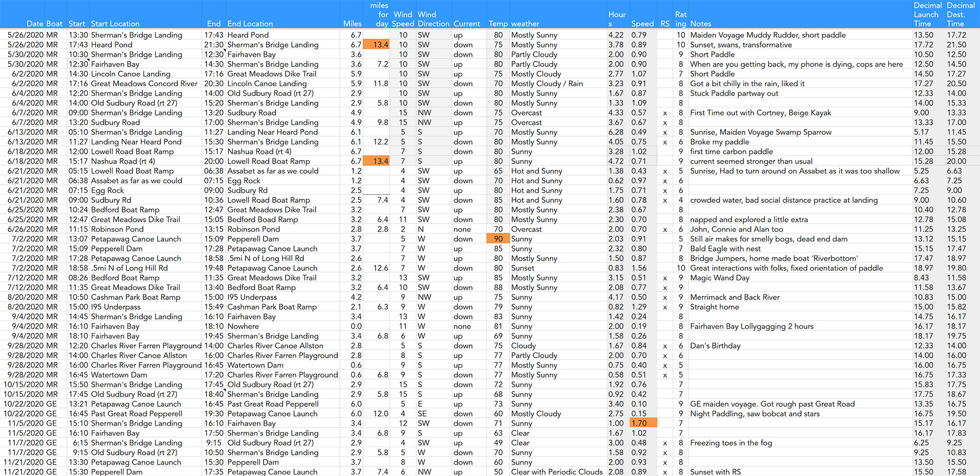980x476 pixels.
Task: Select the "6.28" hours cell
Action: 616,132
